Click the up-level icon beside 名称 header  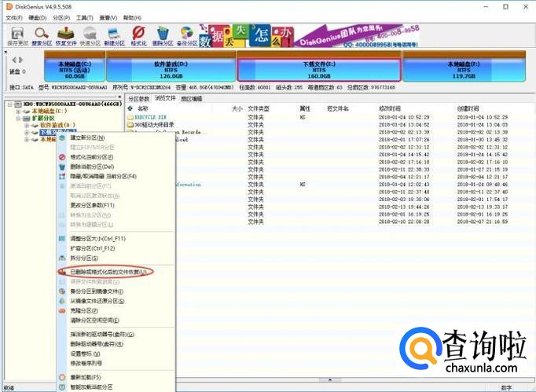pyautogui.click(x=130, y=108)
